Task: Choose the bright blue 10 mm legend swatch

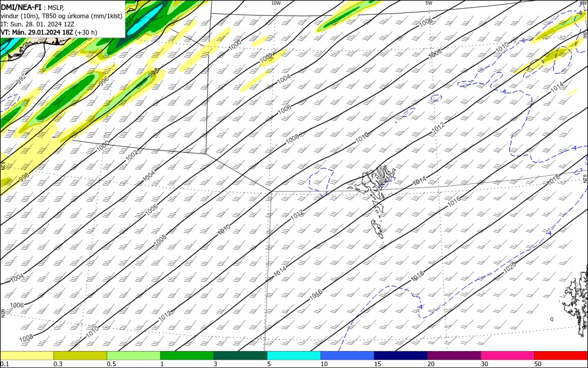Action: (x=348, y=356)
